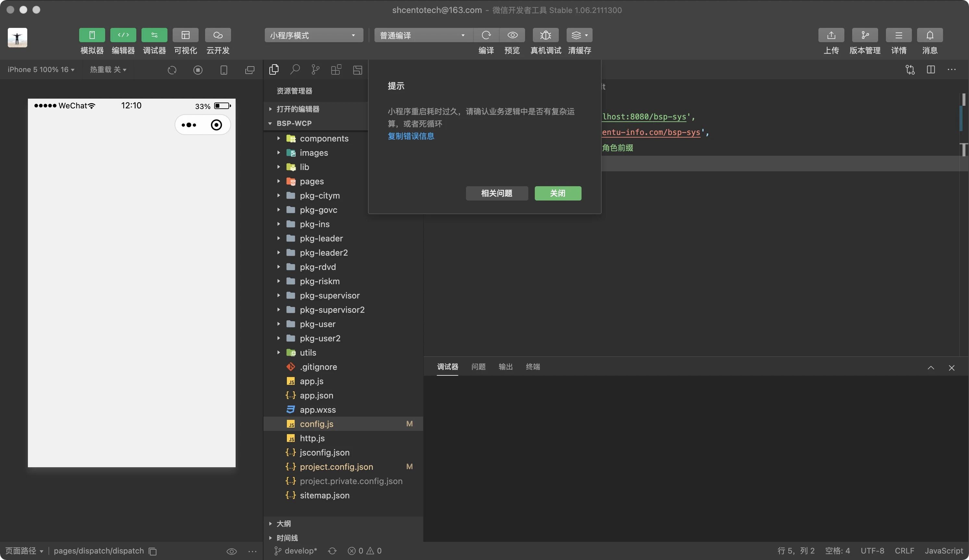Click the compile refresh icon

point(486,35)
